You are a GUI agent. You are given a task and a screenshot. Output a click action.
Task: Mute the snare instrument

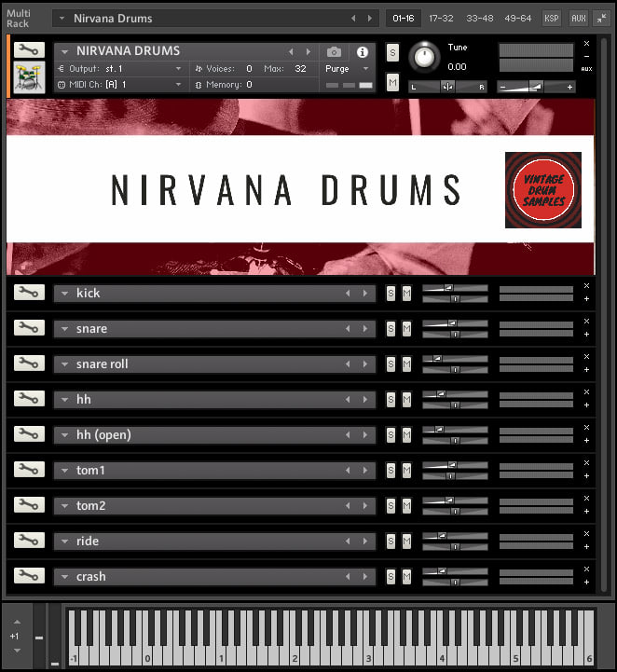coord(406,329)
